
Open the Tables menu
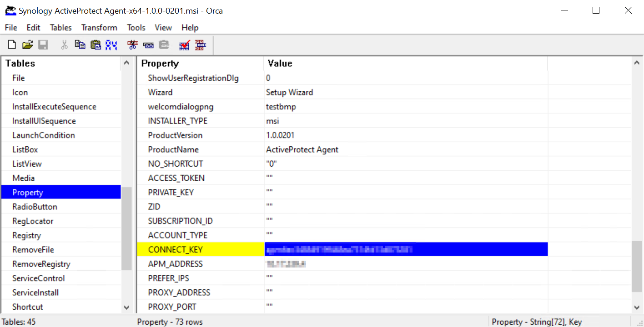pos(61,28)
